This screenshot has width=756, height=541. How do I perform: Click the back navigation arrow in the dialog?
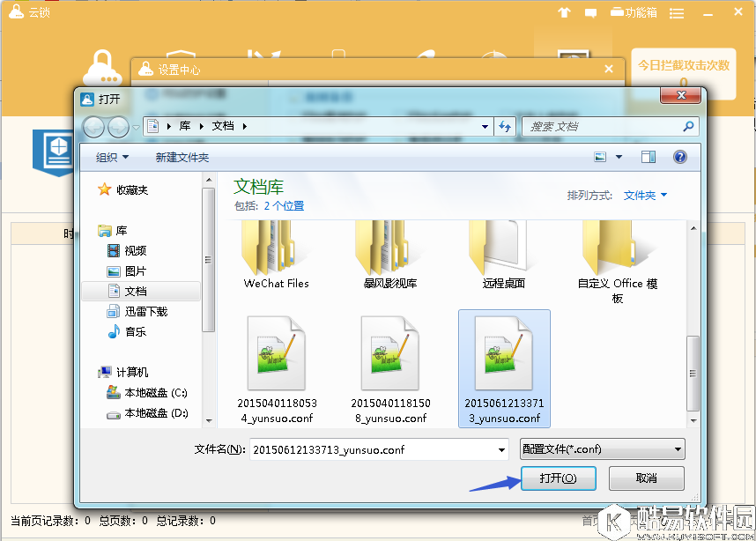(93, 126)
